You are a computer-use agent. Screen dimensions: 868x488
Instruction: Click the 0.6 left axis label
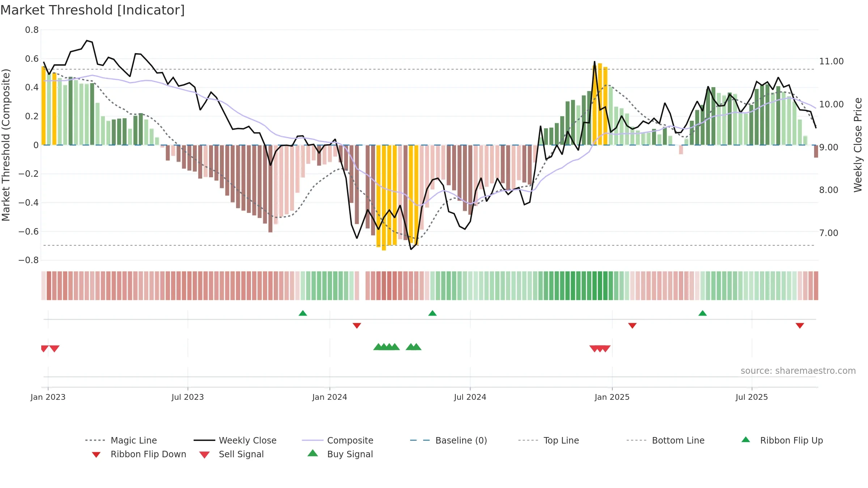(32, 59)
